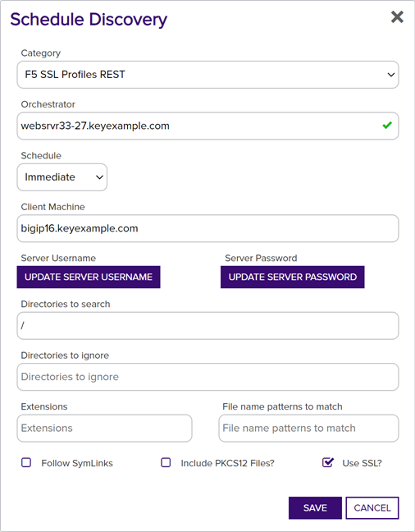
Task: Open the Category dropdown
Action: point(207,75)
